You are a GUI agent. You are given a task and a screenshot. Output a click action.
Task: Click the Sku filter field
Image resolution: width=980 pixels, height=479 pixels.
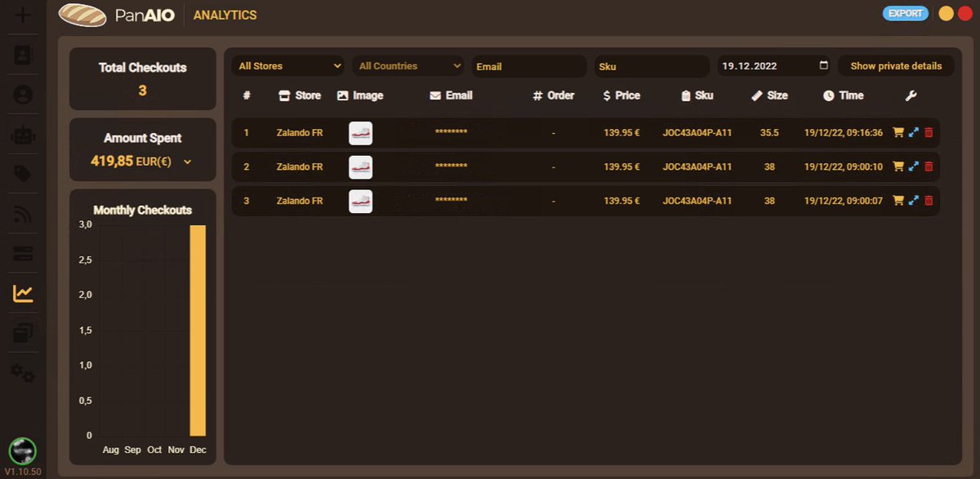651,66
